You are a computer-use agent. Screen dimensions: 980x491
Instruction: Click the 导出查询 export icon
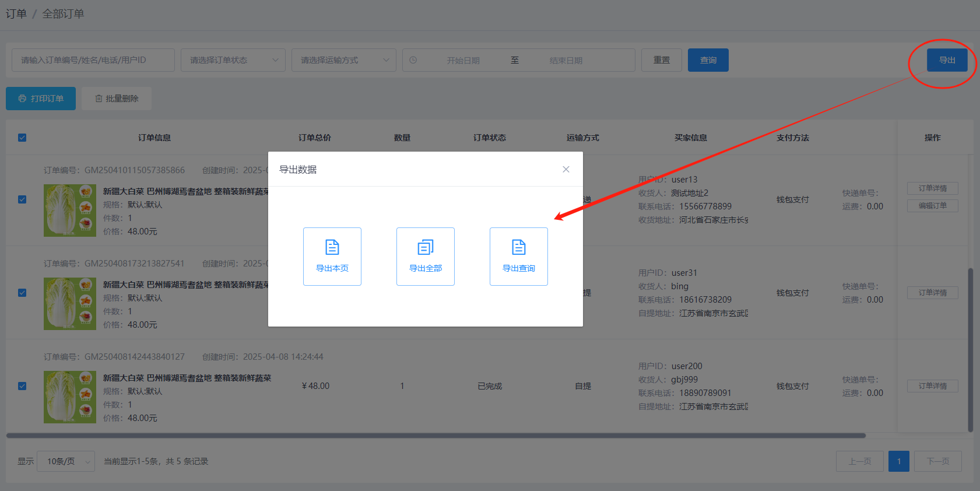(x=519, y=247)
